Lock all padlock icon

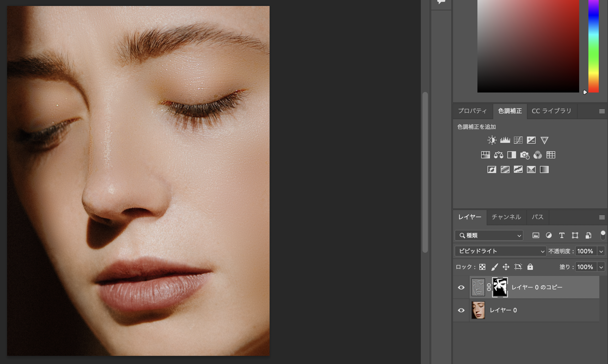point(530,267)
